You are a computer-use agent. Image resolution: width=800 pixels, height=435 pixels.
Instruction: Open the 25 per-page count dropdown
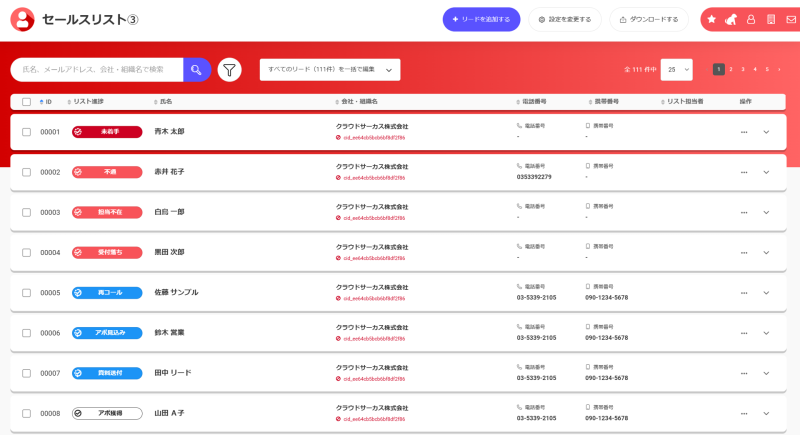(677, 70)
